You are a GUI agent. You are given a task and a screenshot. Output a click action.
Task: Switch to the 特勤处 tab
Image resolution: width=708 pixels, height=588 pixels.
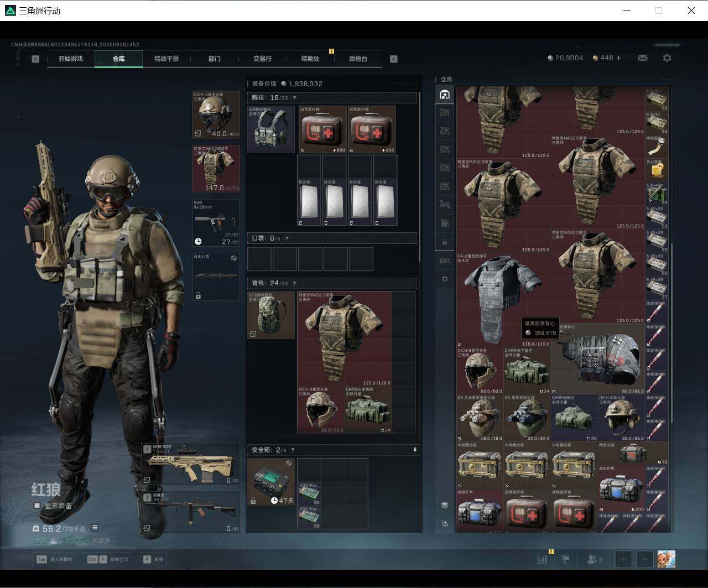[310, 59]
